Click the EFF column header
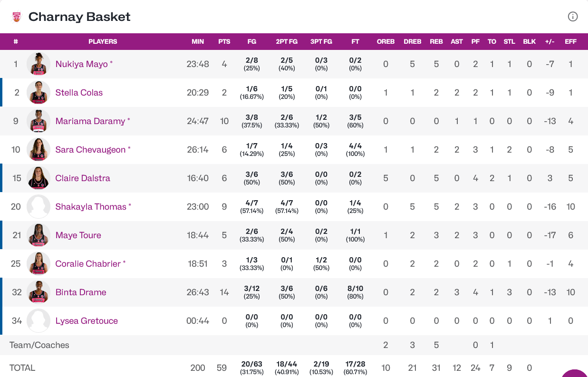Viewport: 588px width, 377px height. [570, 41]
